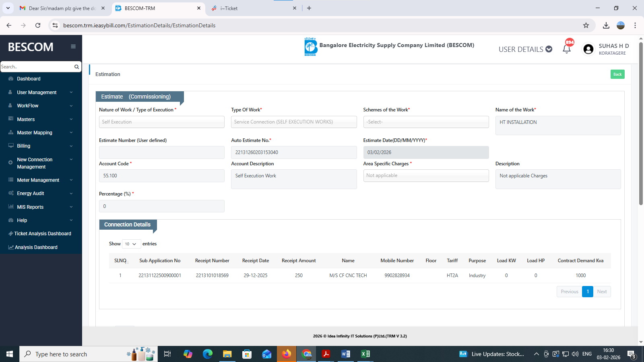Click the search magnifier icon in sidebar
The height and width of the screenshot is (362, 644).
(x=76, y=67)
